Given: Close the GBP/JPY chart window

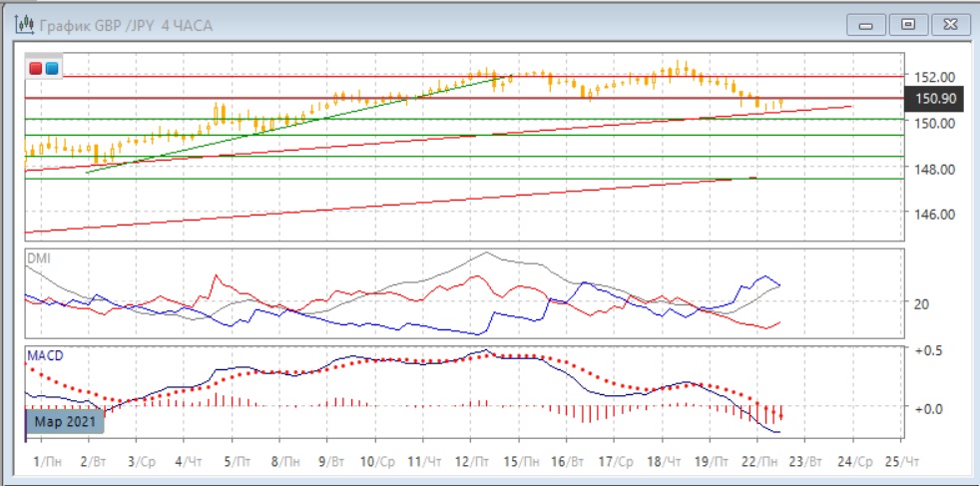Looking at the screenshot, I should tap(948, 24).
